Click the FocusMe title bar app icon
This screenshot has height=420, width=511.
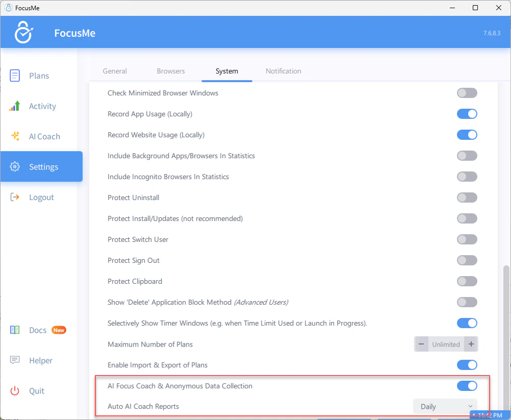point(9,8)
